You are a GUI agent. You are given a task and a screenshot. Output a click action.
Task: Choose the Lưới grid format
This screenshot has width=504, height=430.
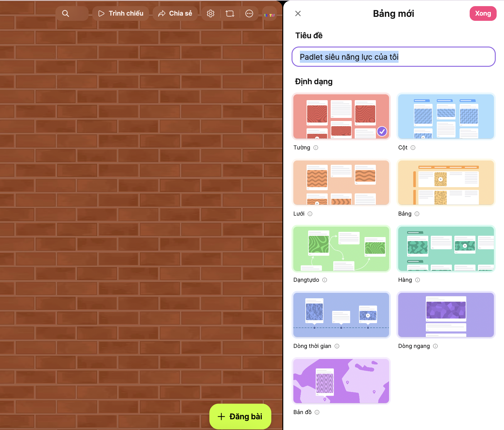coord(341,183)
